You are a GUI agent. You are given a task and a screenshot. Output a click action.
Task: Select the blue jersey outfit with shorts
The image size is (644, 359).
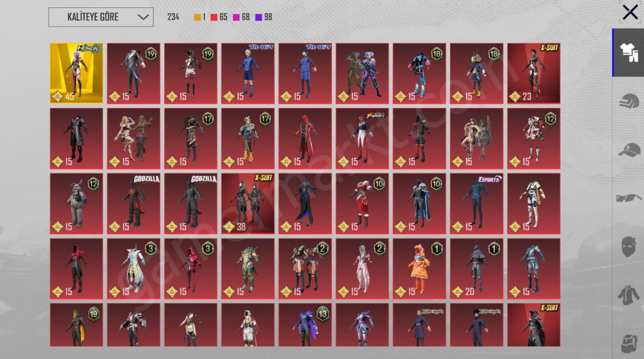(248, 73)
